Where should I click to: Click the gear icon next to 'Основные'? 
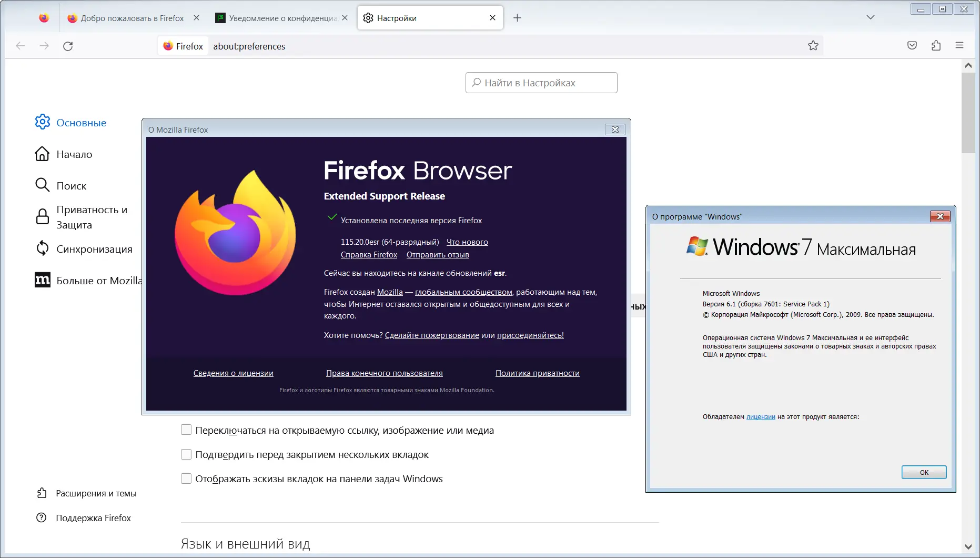tap(43, 122)
